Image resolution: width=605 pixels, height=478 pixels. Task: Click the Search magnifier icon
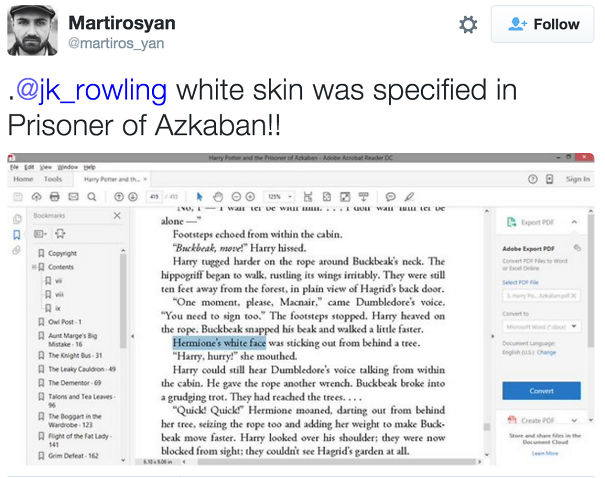(92, 197)
